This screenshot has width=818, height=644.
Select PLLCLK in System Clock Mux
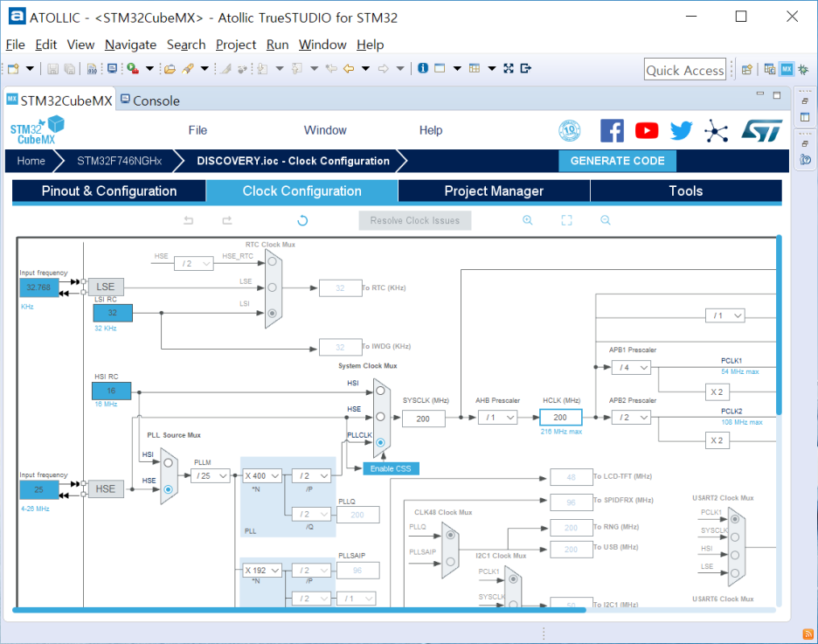pyautogui.click(x=380, y=442)
